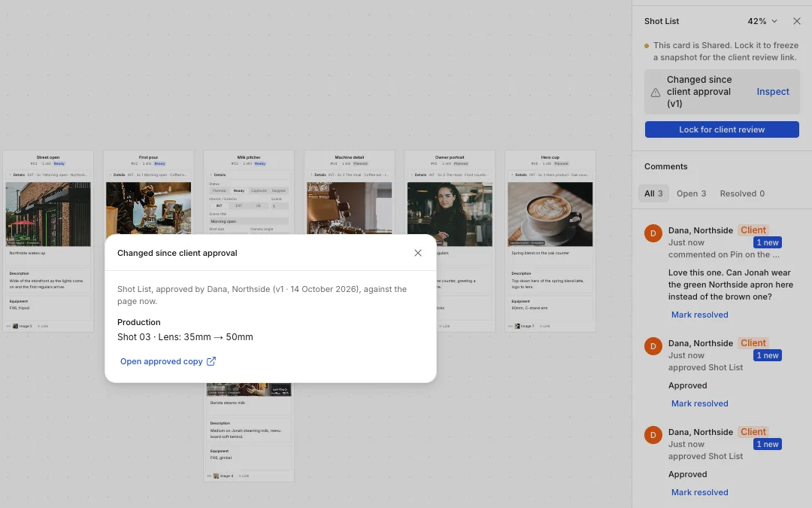
Task: Select INT in Interior / Exterior
Action: (219, 205)
